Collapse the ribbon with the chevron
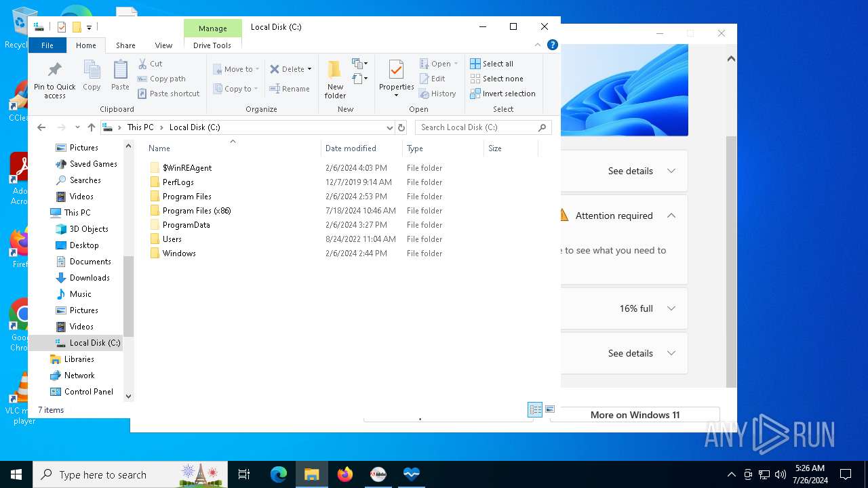The width and height of the screenshot is (868, 488). click(x=538, y=45)
